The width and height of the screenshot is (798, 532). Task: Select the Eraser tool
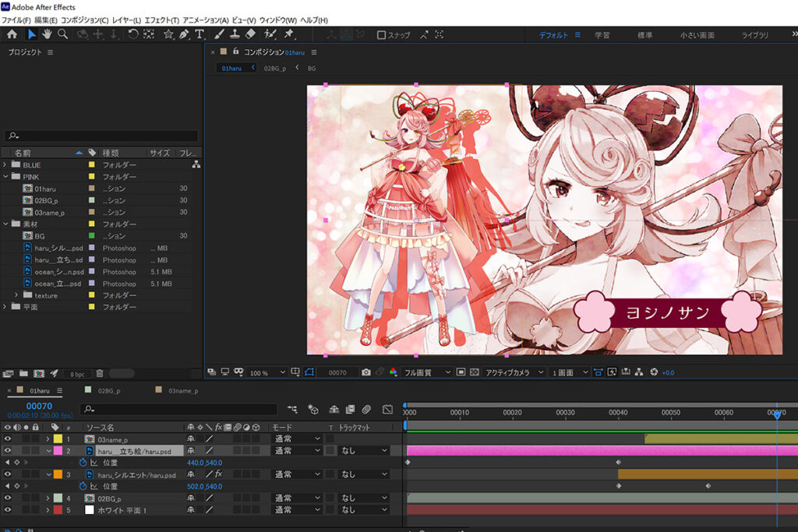250,34
